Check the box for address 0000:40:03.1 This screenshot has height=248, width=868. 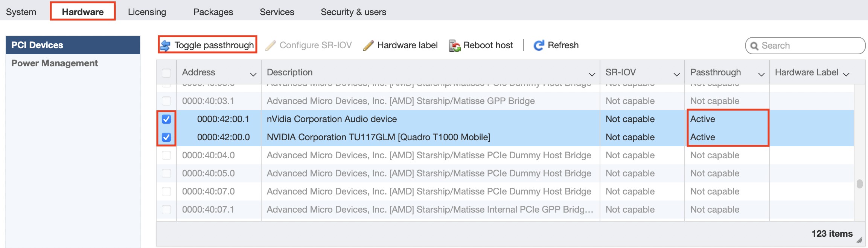coord(166,101)
